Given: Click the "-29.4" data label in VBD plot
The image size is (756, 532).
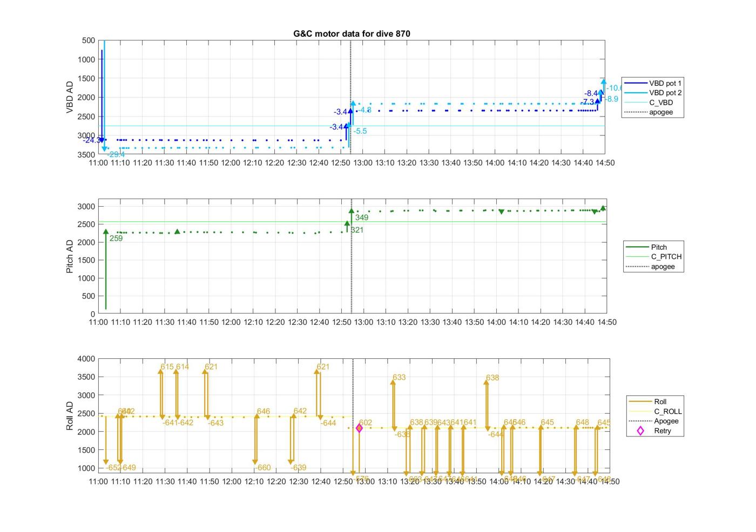Looking at the screenshot, I should pos(116,154).
